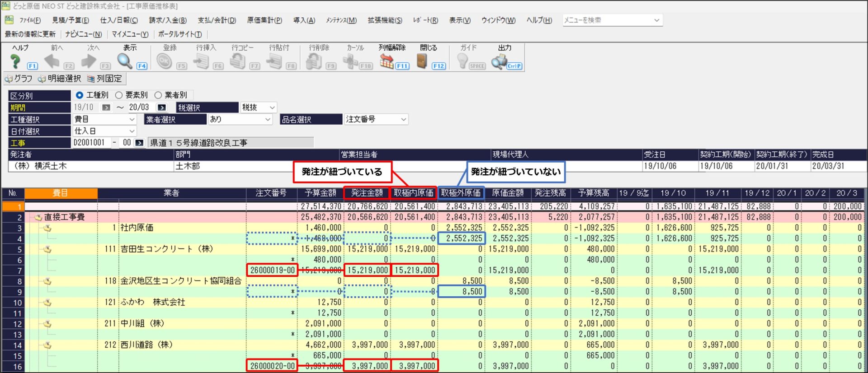Click the 出力 print output icon
Image resolution: width=868 pixels, height=373 pixels.
499,61
